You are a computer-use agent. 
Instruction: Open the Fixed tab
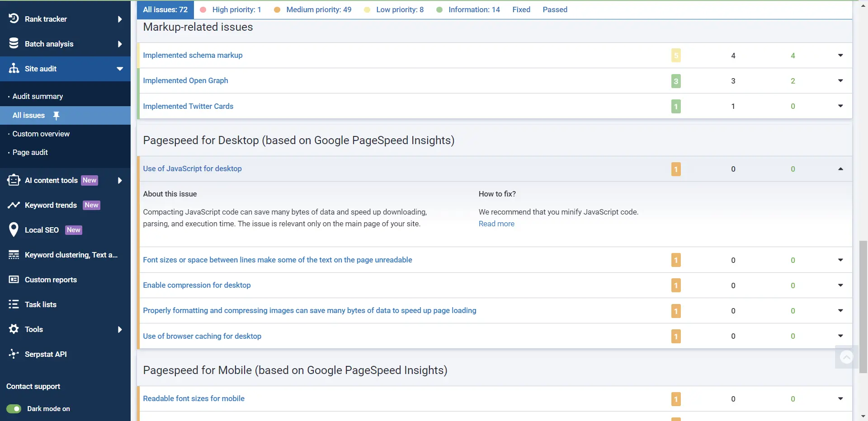521,9
